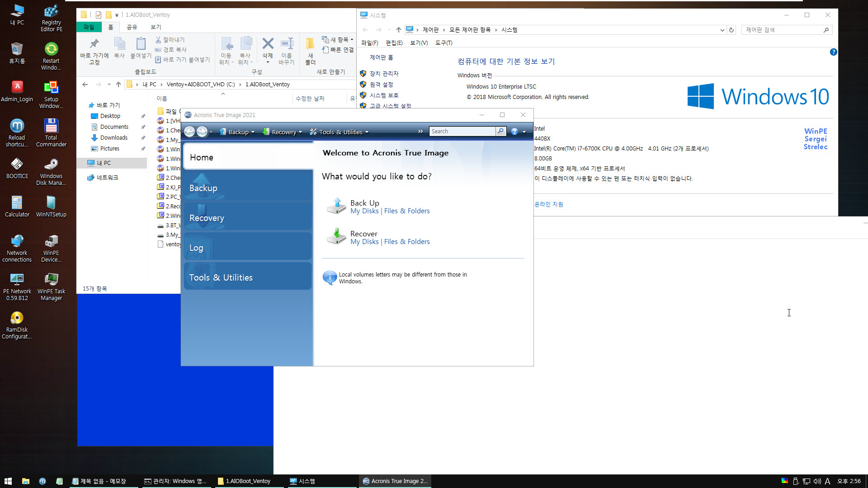The width and height of the screenshot is (868, 488).
Task: Click Acronis back navigation arrow
Action: point(189,131)
